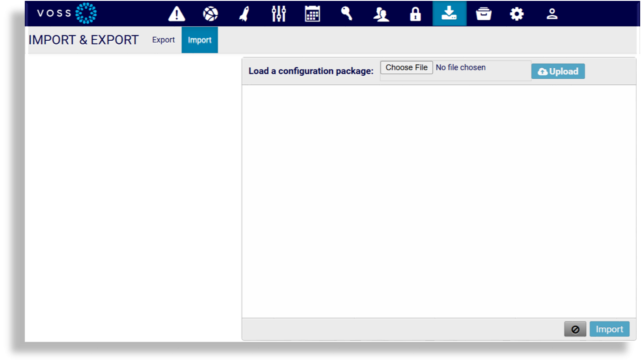Click the cancel circle-slash button
641x364 pixels.
[x=575, y=329]
